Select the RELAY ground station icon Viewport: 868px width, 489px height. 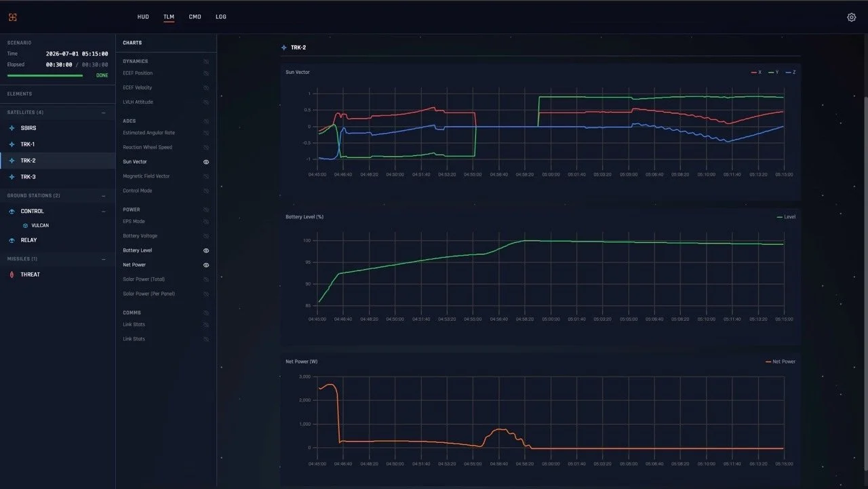click(11, 240)
